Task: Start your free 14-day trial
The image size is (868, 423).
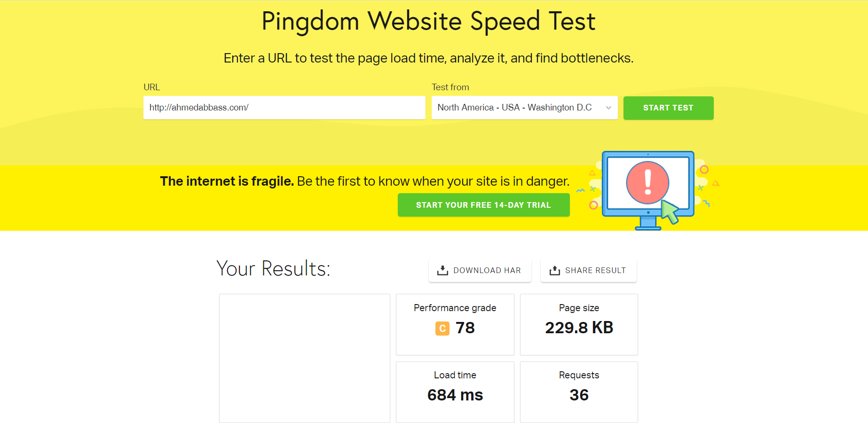Action: [483, 205]
